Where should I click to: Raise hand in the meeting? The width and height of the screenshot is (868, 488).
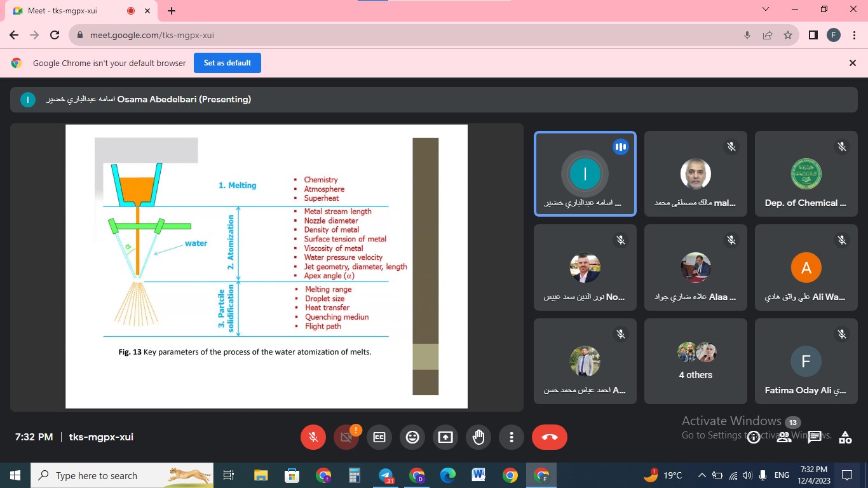[478, 437]
